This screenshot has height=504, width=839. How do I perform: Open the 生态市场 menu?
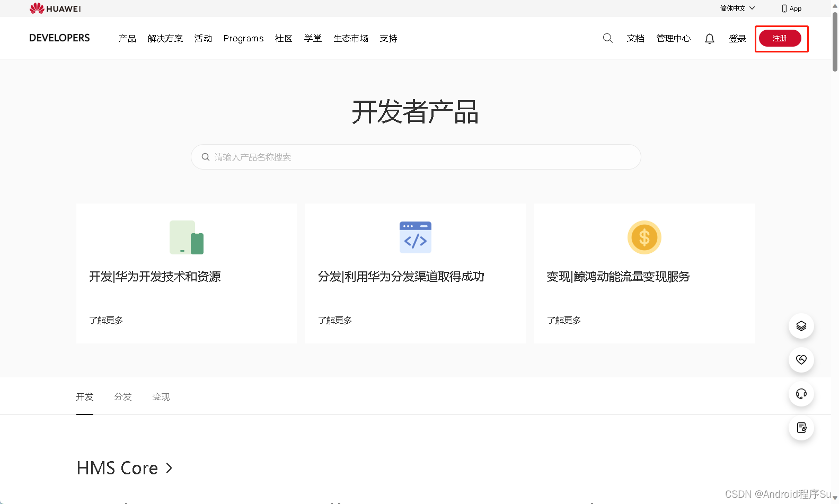coord(351,38)
